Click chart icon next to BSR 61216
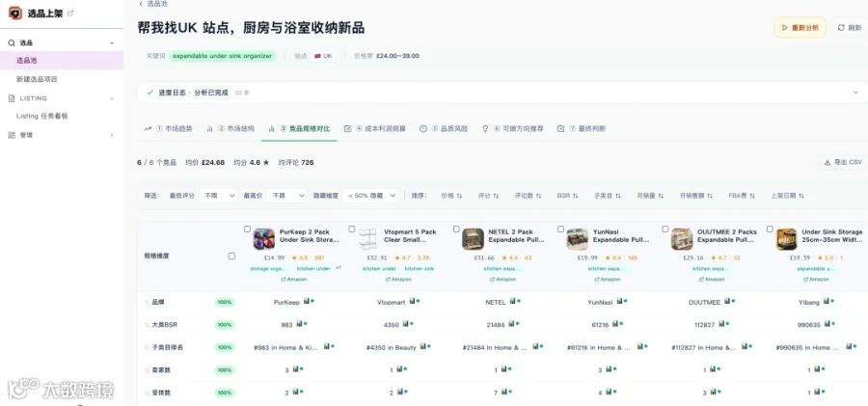This screenshot has height=406, width=868. pos(616,323)
